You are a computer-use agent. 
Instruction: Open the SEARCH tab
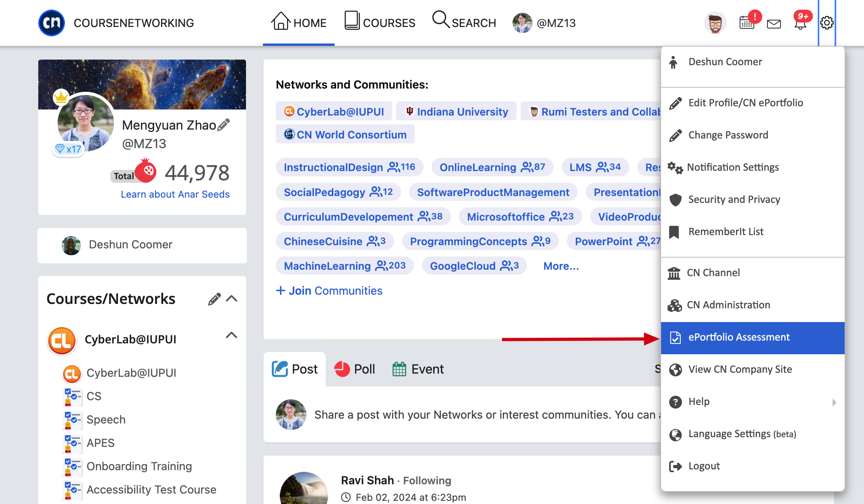tap(464, 23)
